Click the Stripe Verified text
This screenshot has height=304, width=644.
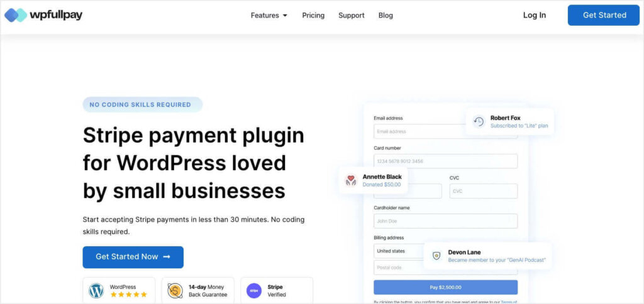(x=277, y=291)
